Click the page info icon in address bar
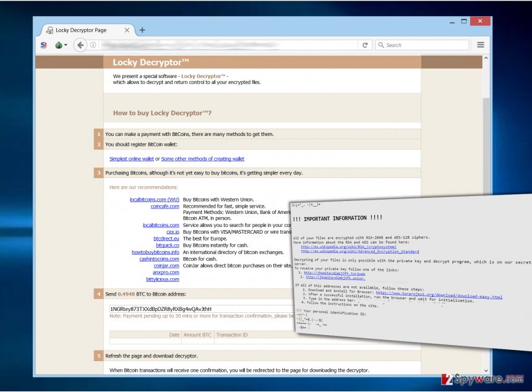 pos(93,45)
